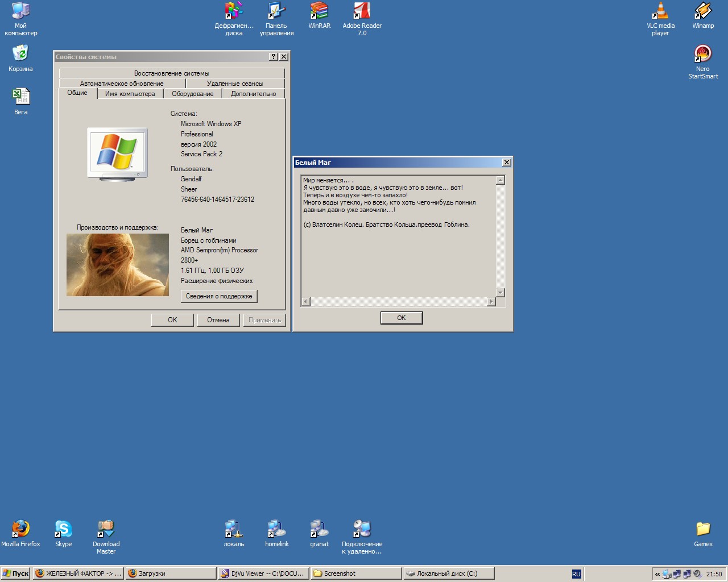The height and width of the screenshot is (582, 728).
Task: Click Отмена in the Свойства системы dialog
Action: pyautogui.click(x=218, y=320)
